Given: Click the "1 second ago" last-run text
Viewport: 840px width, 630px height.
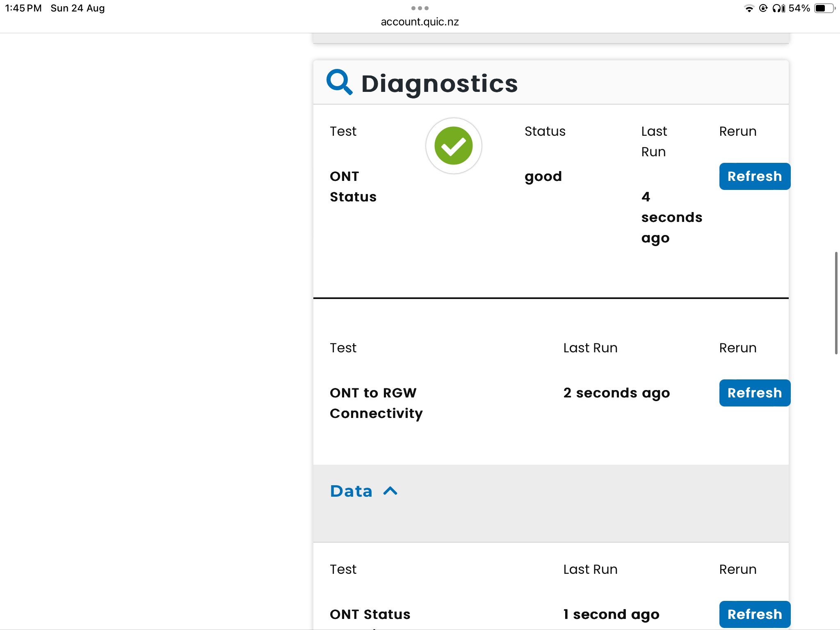Looking at the screenshot, I should pos(611,614).
